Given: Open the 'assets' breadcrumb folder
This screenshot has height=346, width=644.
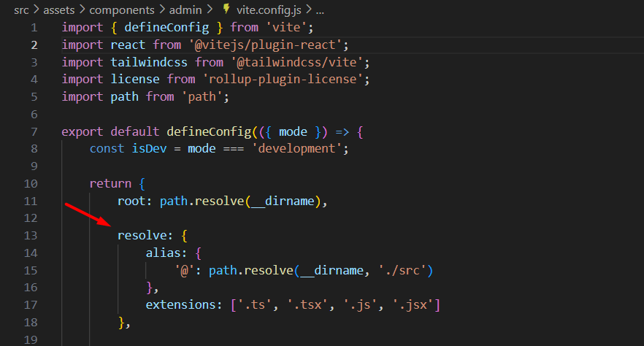Looking at the screenshot, I should (x=58, y=9).
